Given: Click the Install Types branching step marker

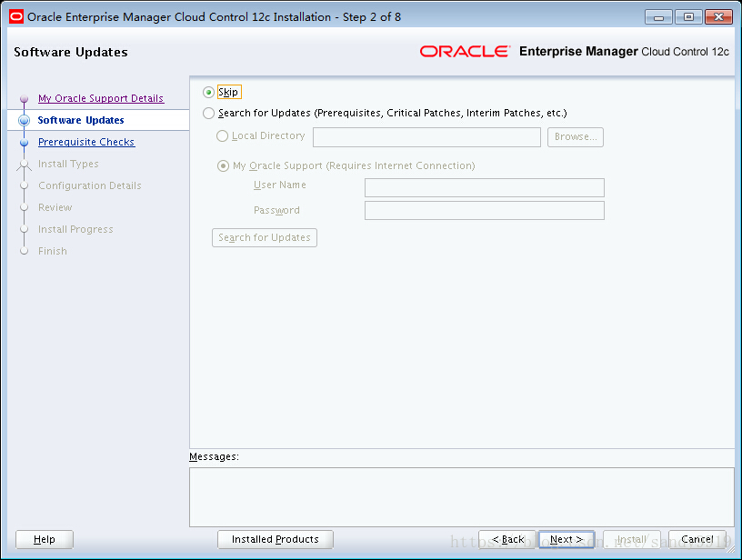Looking at the screenshot, I should pyautogui.click(x=25, y=165).
